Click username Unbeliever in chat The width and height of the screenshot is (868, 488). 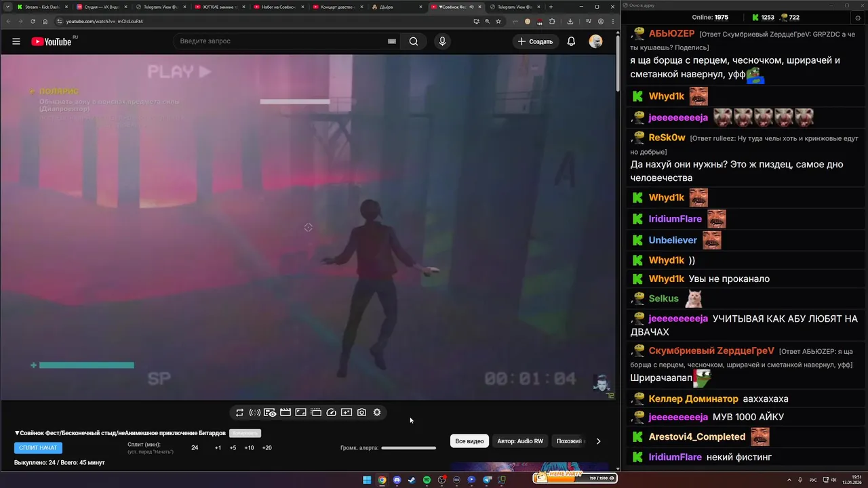[x=673, y=240]
